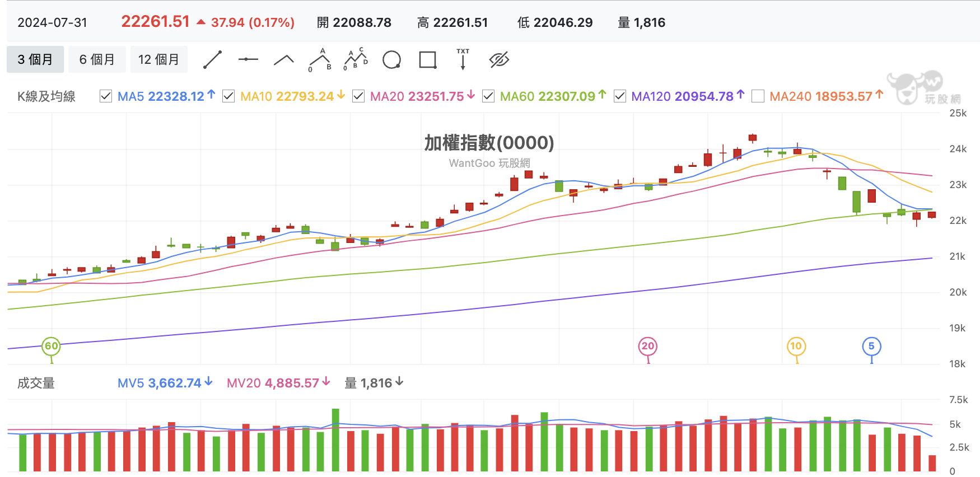Click the closing price 22261.51 in red
Screen dimensions: 980x477
[x=155, y=21]
